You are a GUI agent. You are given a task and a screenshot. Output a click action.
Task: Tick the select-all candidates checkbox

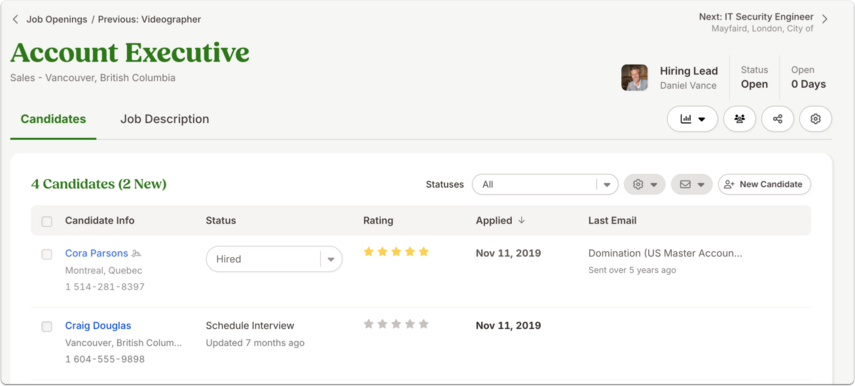(47, 221)
